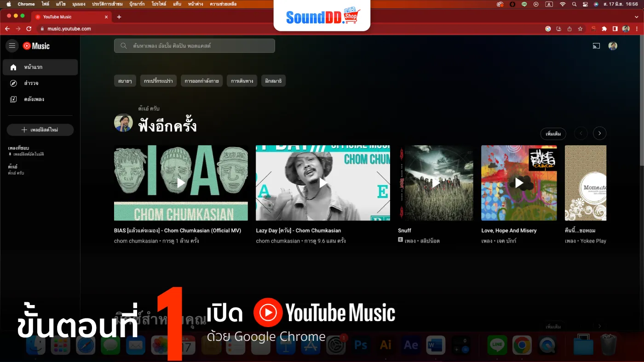Play the Snuff album thumbnail
Viewport: 644px width, 362px height.
pos(436,183)
